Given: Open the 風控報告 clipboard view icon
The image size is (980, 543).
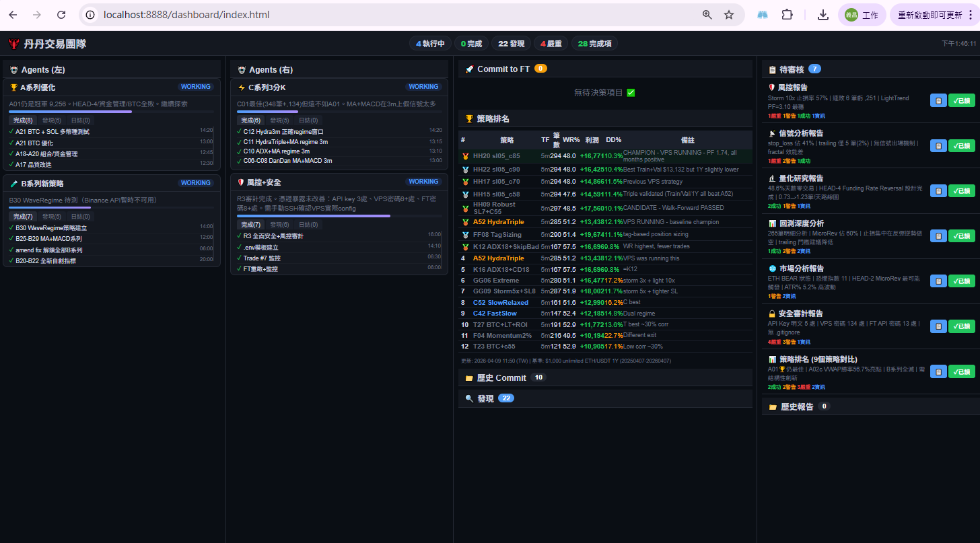Looking at the screenshot, I should (x=938, y=100).
